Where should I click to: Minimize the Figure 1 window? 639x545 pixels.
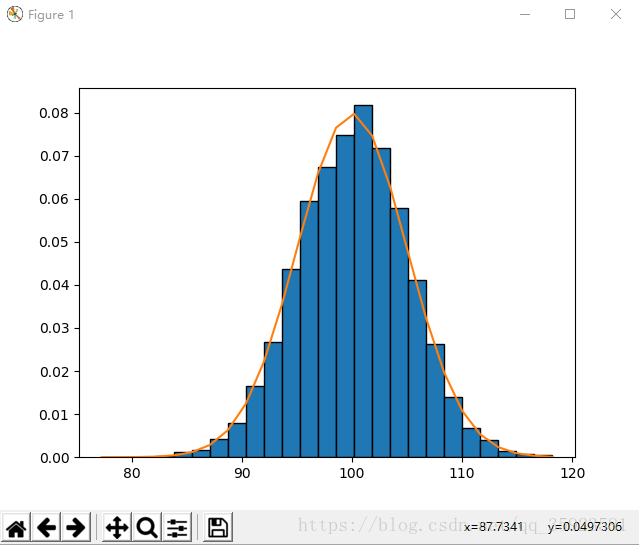(525, 15)
